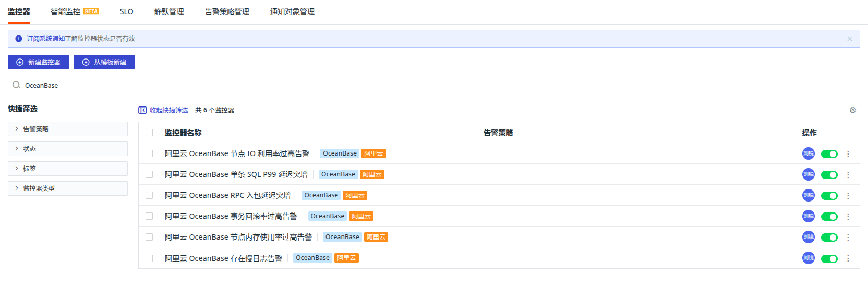Viewport: 868px width, 308px height.
Task: Click 刘锐 avatar on 节点 IO row
Action: [809, 153]
